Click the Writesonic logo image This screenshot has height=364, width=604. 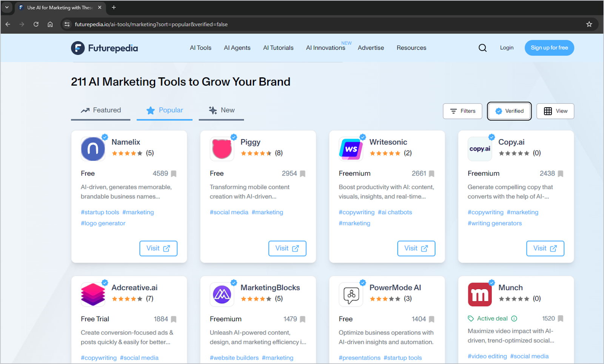[351, 149]
